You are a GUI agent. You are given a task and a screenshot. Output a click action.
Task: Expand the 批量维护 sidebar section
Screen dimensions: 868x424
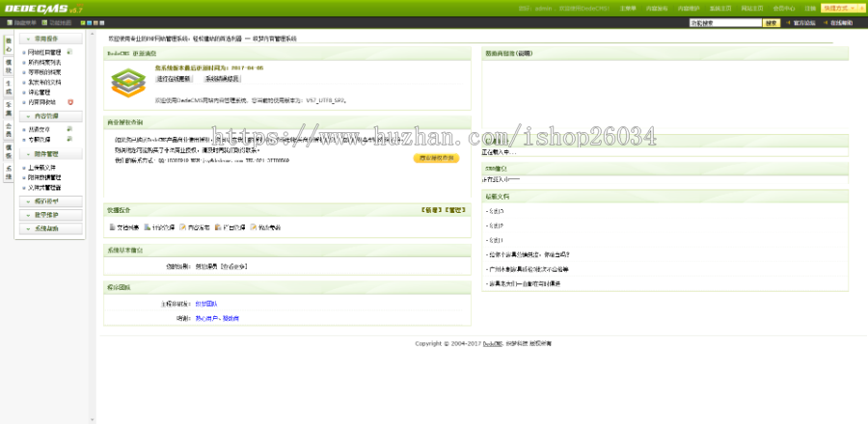[x=51, y=215]
